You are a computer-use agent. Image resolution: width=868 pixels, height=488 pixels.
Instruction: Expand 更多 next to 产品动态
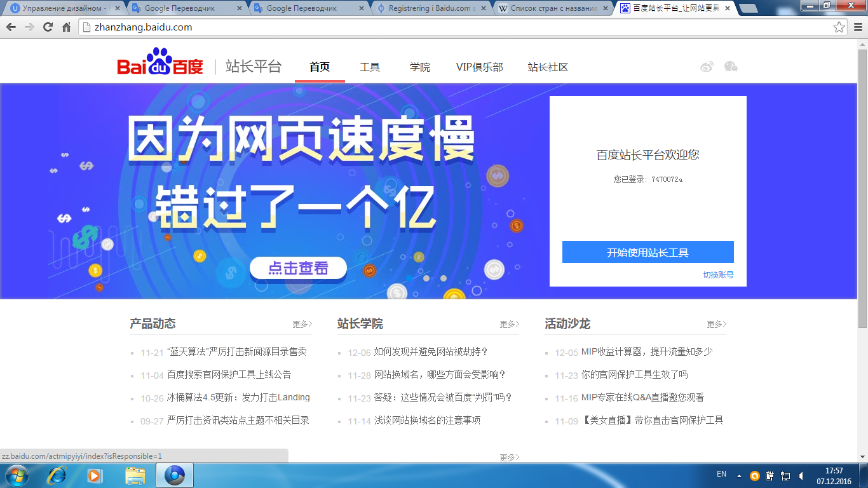pos(302,324)
